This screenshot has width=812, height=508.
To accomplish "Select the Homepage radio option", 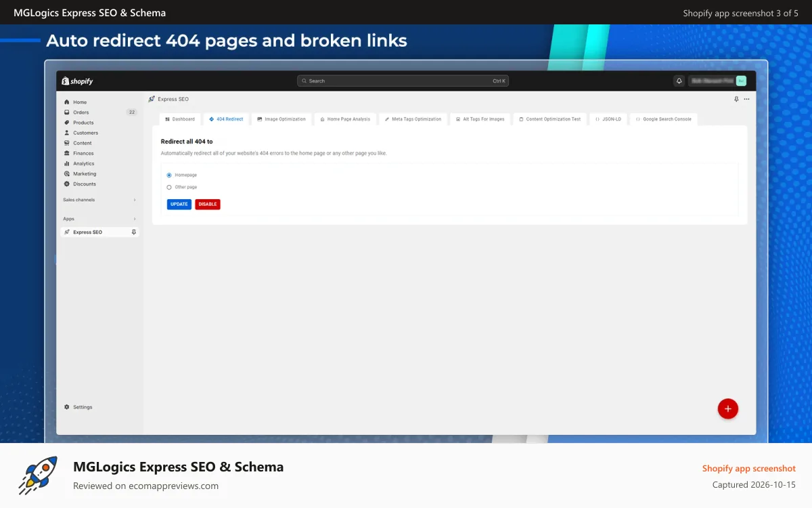I will click(x=169, y=175).
